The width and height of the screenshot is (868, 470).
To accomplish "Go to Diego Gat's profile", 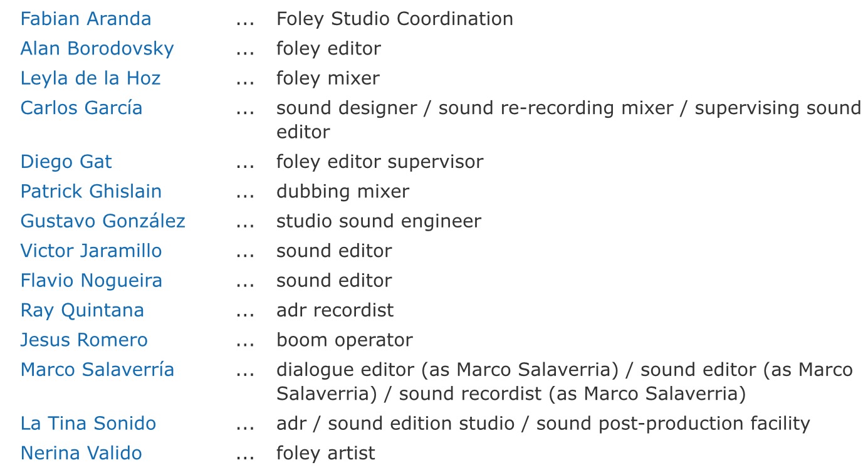I will tap(66, 162).
